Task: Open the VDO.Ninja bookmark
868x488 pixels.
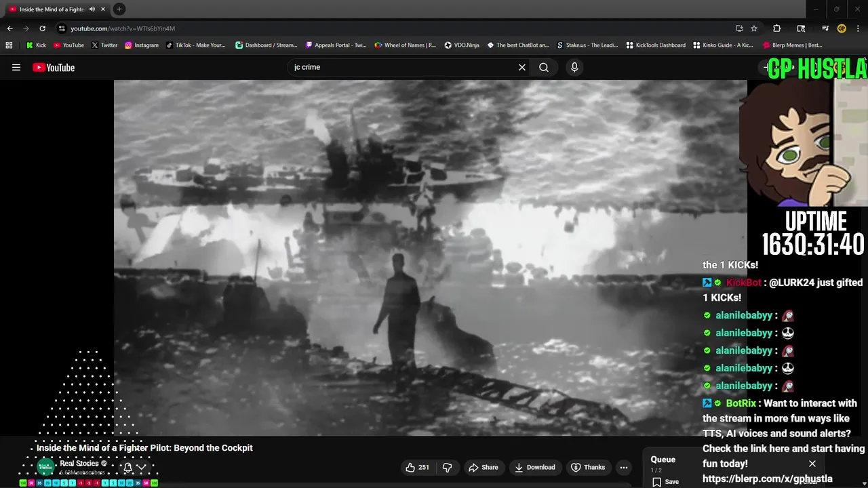Action: tap(462, 45)
